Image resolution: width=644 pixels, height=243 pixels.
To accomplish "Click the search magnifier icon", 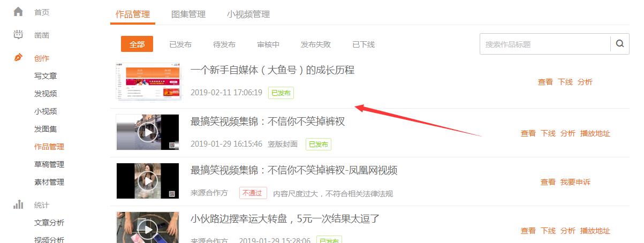I will click(620, 44).
